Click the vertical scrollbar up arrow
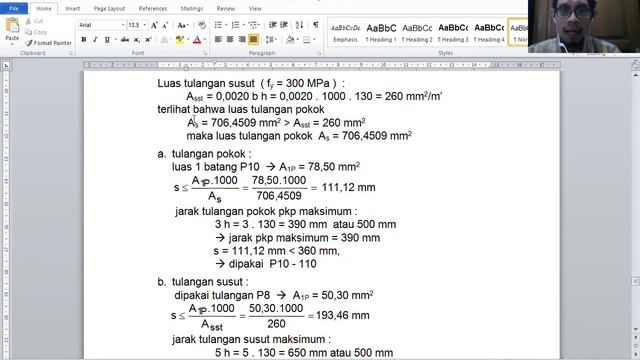Image resolution: width=640 pixels, height=360 pixels. (636, 76)
